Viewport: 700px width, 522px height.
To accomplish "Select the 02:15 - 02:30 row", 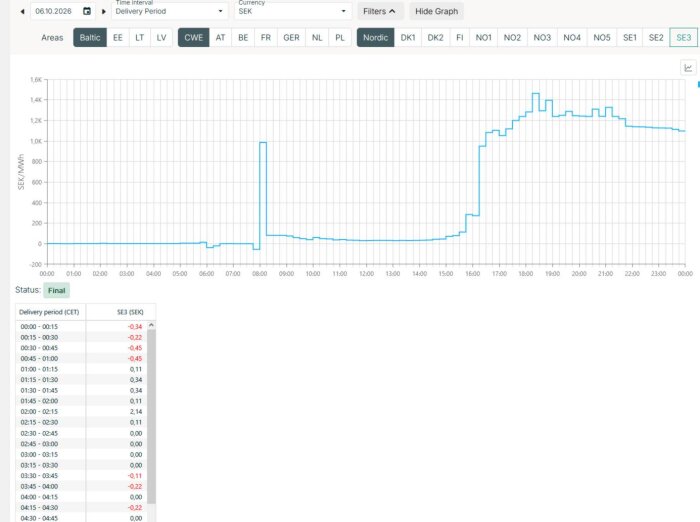I will [82, 422].
